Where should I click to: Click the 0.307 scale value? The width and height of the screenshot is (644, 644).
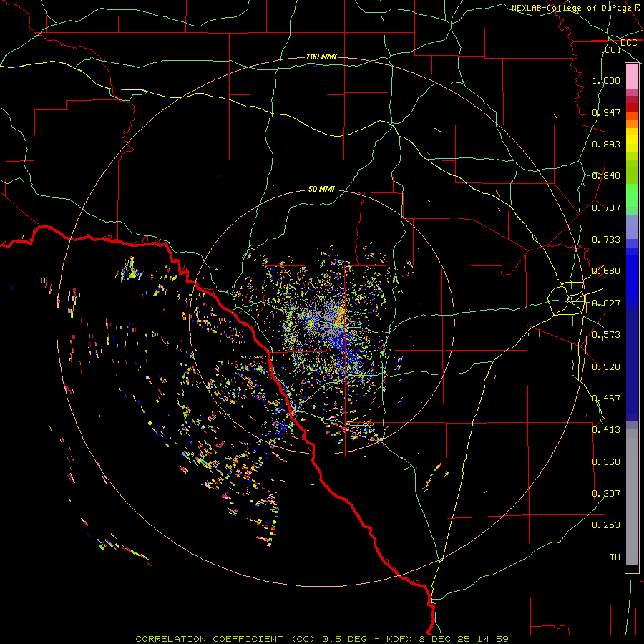click(x=606, y=494)
